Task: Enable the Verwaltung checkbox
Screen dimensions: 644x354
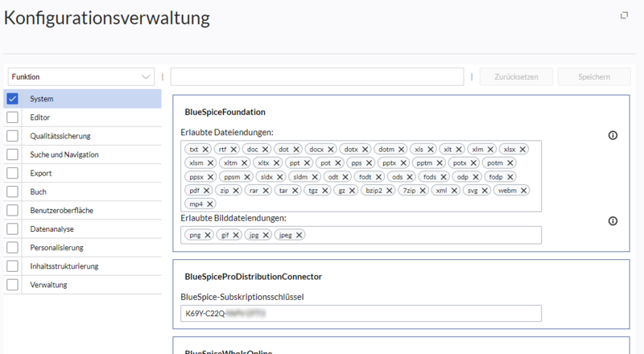Action: click(x=12, y=285)
